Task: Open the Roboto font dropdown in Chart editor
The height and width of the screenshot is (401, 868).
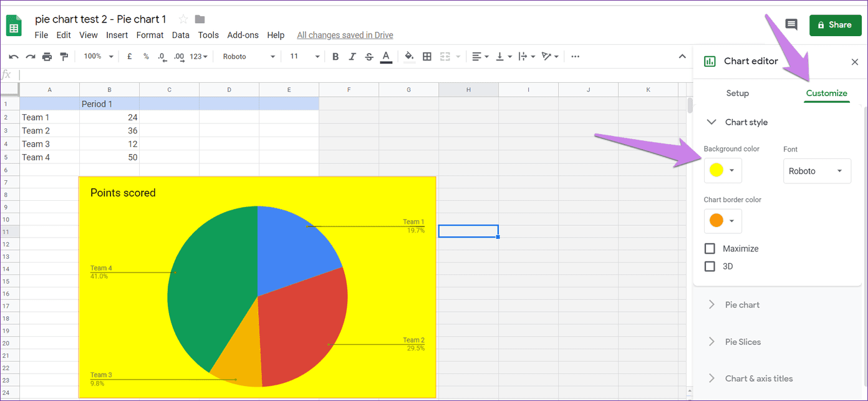Action: 817,171
